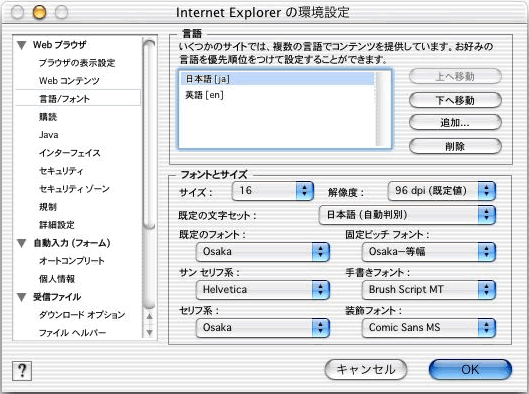The image size is (529, 394).
Task: Open 固定ピッチ フォント dropdown Osaka−等幅
Action: coord(429,252)
